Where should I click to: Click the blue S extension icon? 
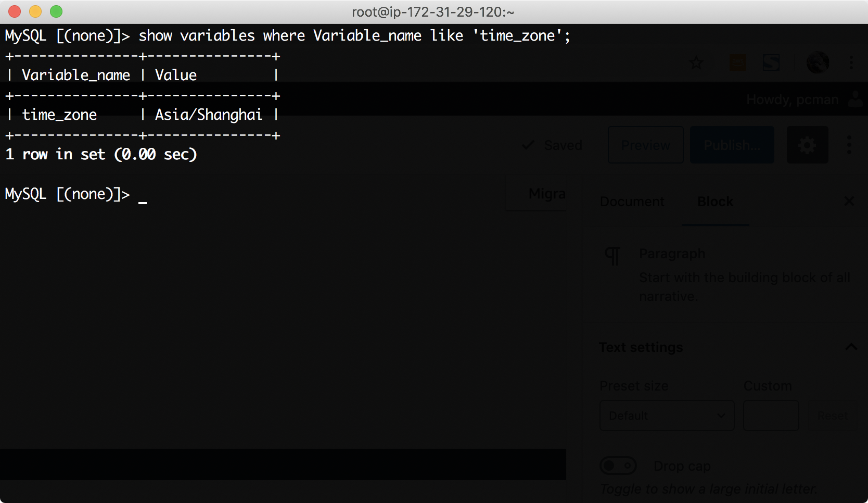771,63
